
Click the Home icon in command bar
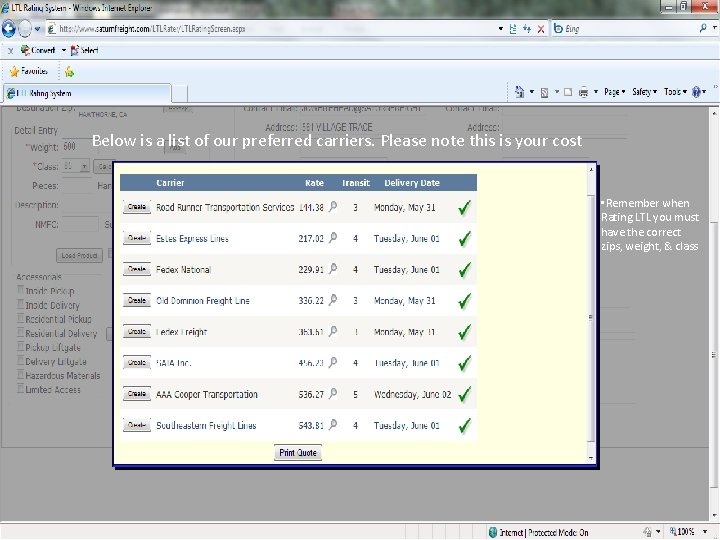[x=519, y=92]
